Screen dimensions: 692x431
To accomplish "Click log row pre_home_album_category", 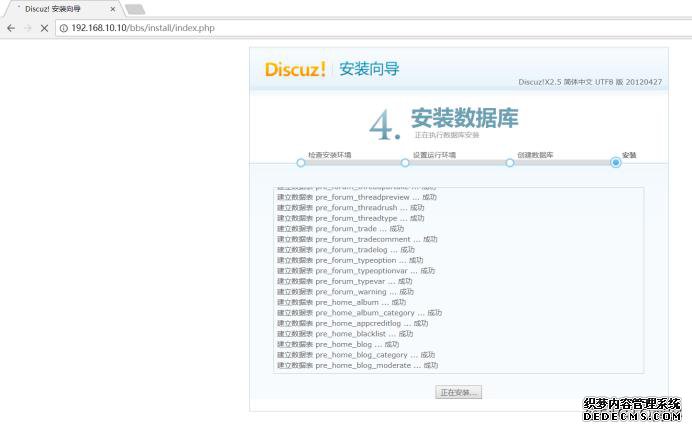I will pos(359,313).
